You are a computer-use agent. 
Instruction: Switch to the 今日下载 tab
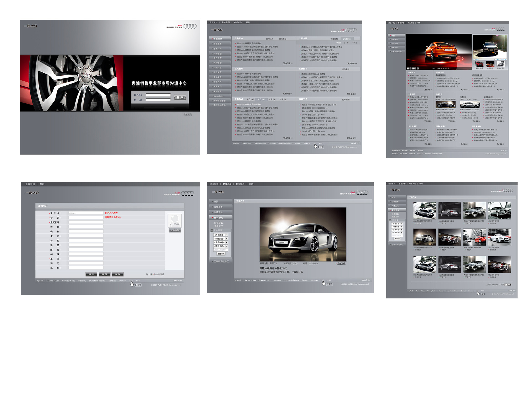coord(250,99)
